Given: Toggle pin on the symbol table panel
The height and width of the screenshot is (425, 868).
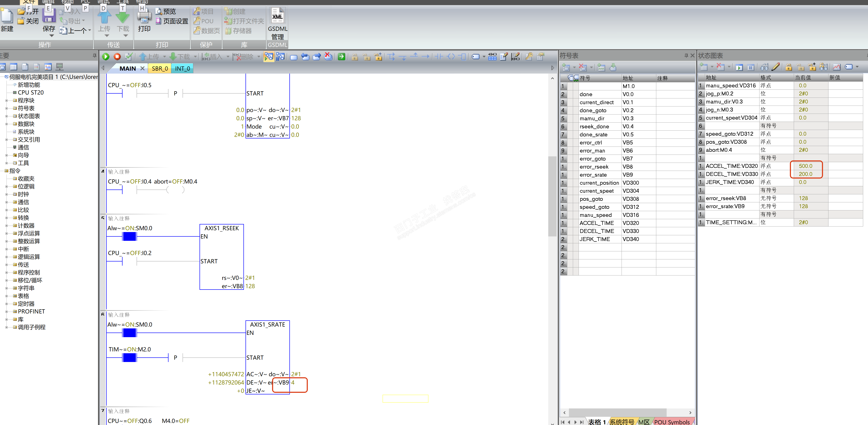Looking at the screenshot, I should tap(686, 55).
